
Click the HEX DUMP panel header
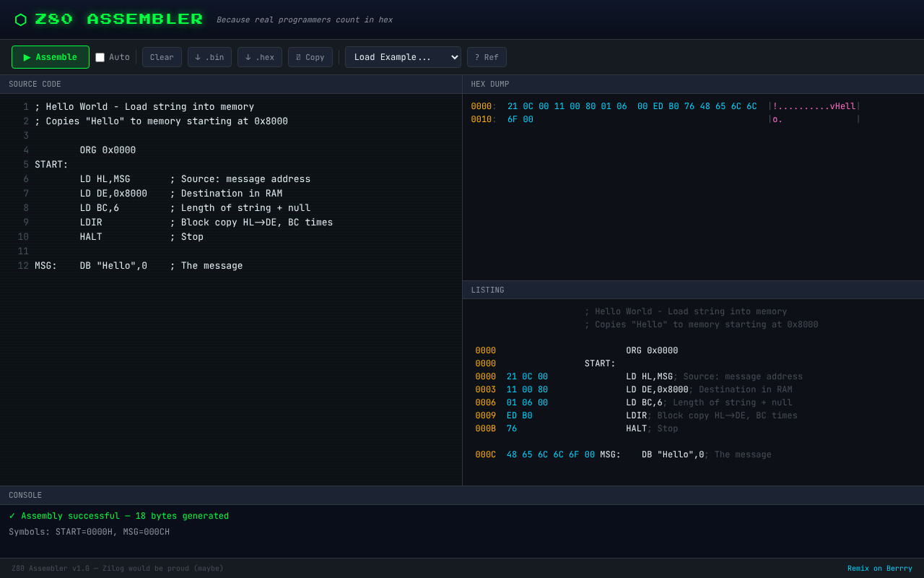point(693,85)
